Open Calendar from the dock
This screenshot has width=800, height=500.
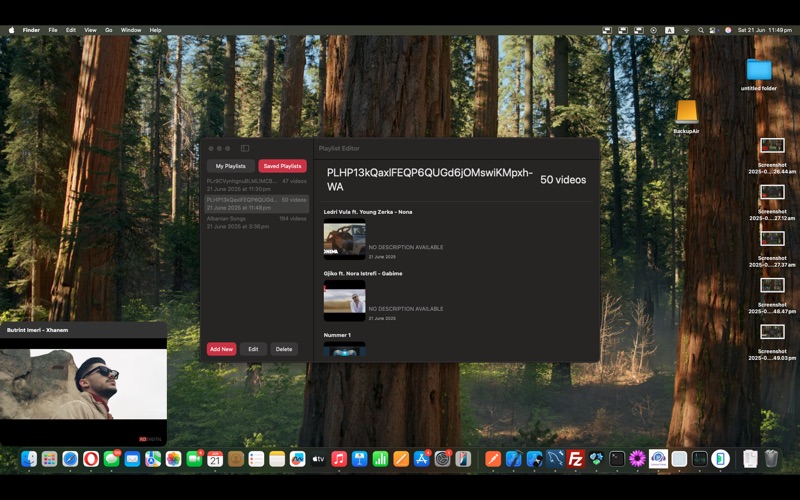tap(215, 459)
